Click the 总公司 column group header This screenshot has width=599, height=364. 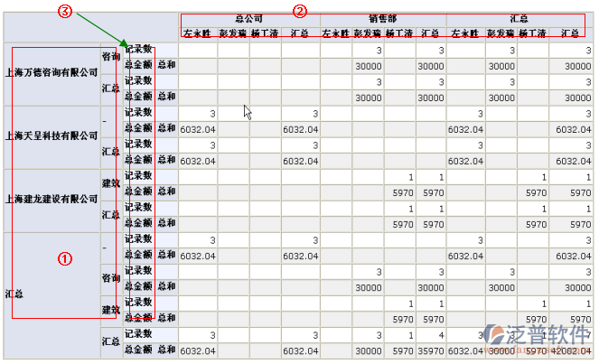point(248,18)
